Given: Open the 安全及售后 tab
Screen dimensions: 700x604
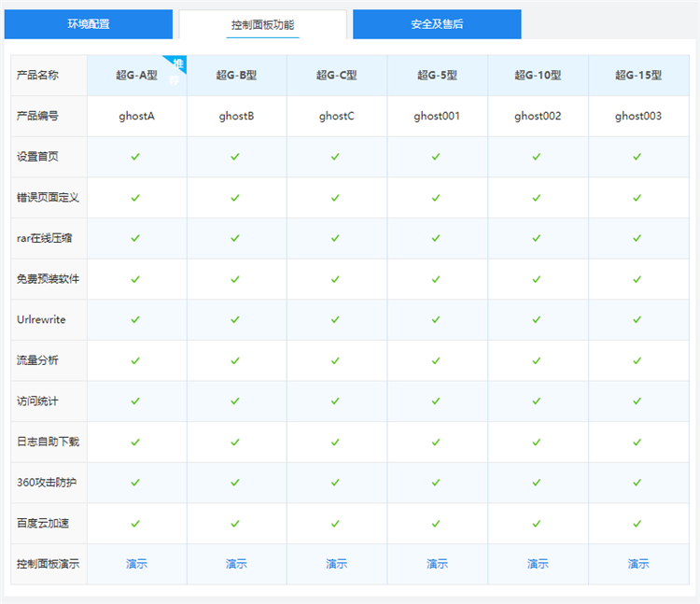Looking at the screenshot, I should (437, 24).
